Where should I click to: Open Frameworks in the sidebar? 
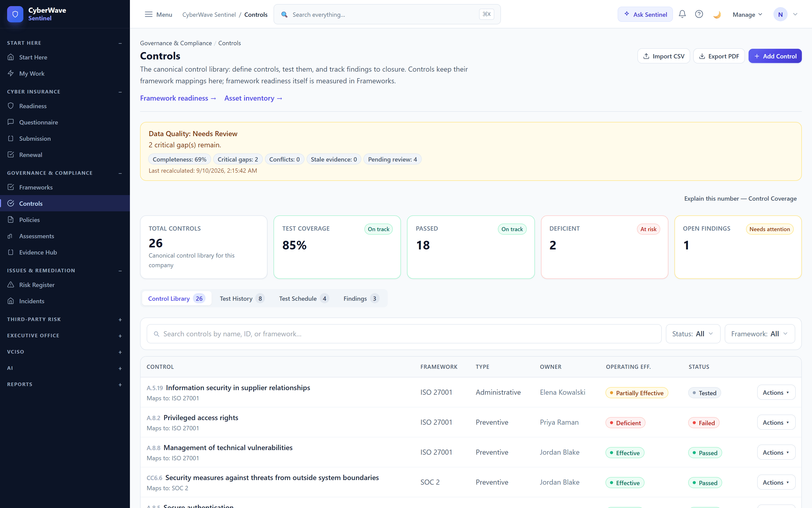(65, 187)
